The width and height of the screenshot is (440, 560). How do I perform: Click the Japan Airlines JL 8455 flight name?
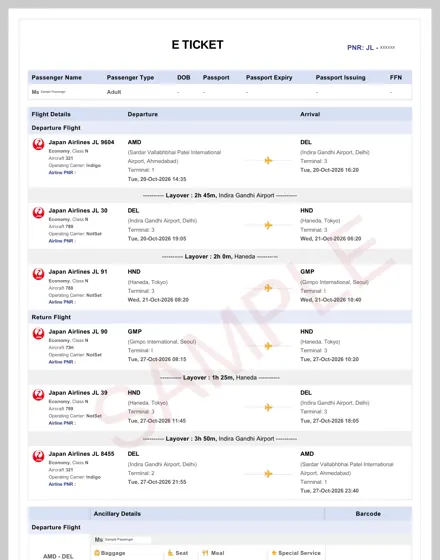click(x=81, y=454)
